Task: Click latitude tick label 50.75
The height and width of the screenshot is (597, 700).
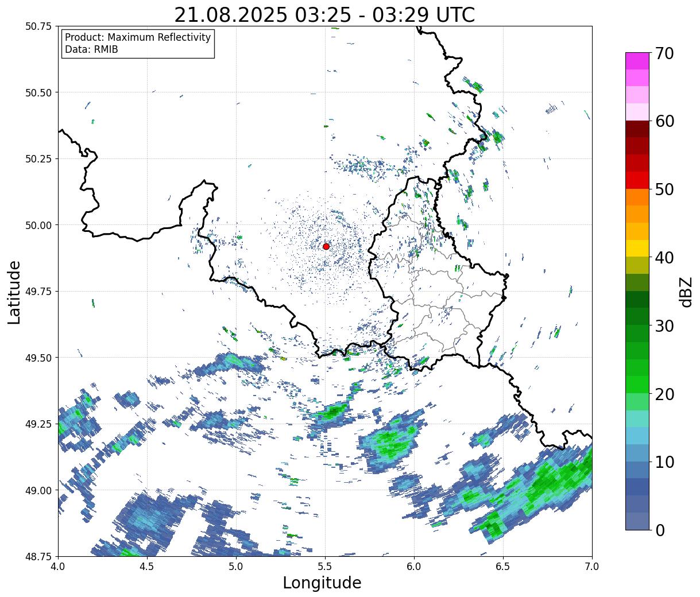Action: [x=38, y=26]
